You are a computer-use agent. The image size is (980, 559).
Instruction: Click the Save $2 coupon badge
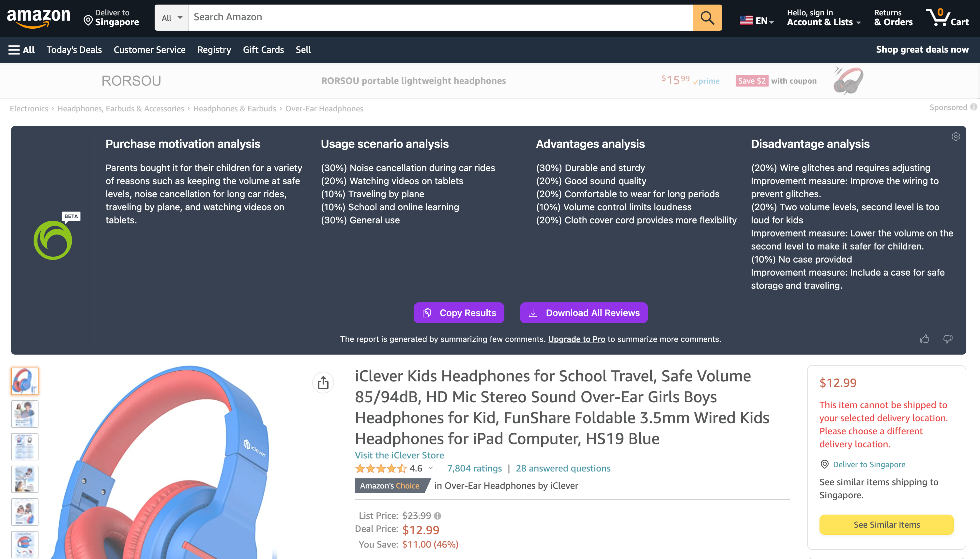(x=751, y=81)
